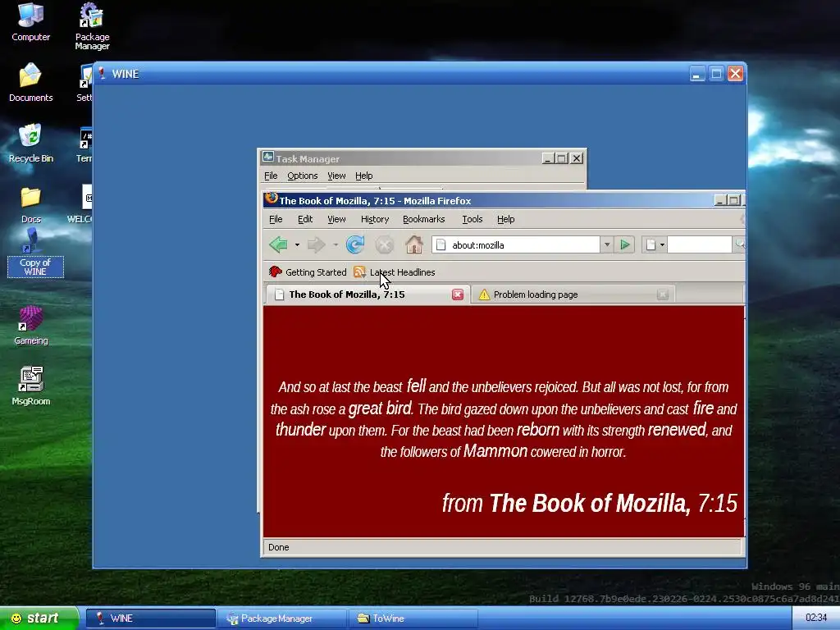Viewport: 840px width, 630px height.
Task: Click the Done status bar text
Action: (279, 547)
